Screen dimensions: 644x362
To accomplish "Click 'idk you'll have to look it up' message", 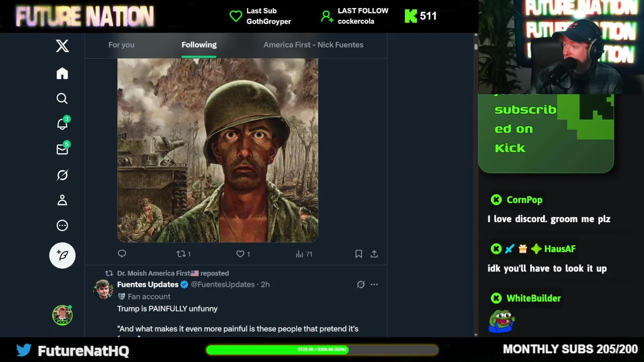I will tap(547, 268).
